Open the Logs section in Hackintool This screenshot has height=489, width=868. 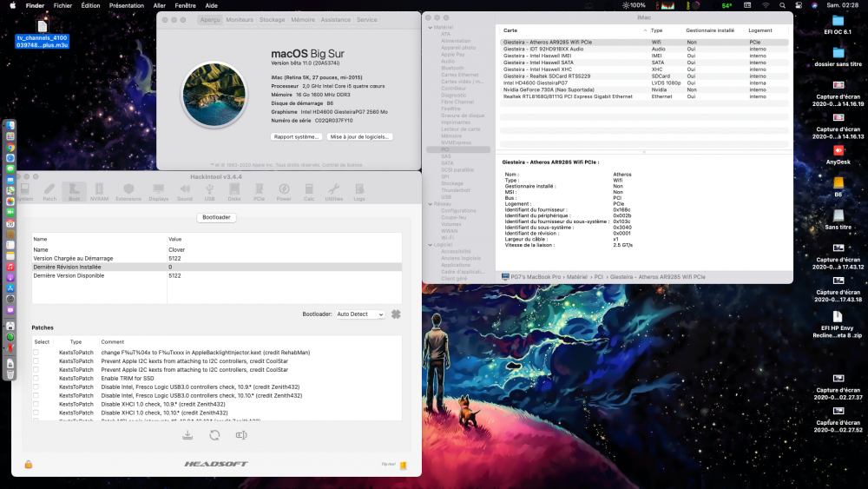(359, 192)
